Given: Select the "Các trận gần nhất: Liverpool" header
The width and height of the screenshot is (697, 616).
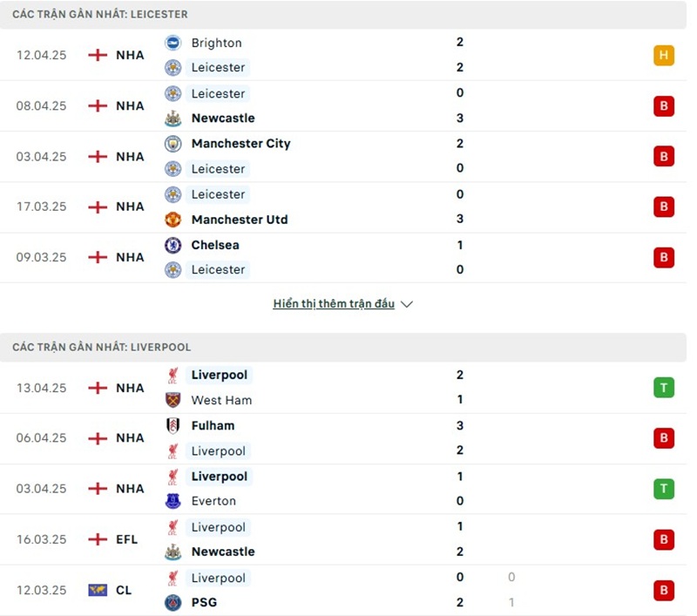Looking at the screenshot, I should [101, 347].
